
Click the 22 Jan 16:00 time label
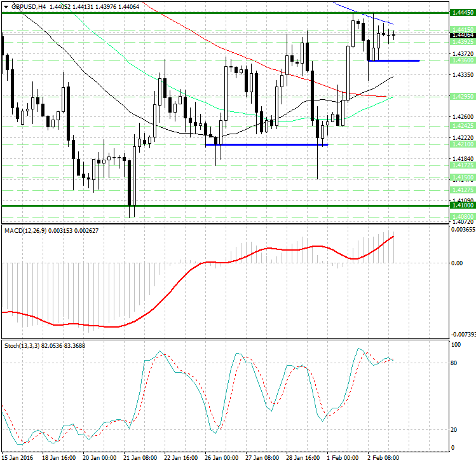coord(180,458)
